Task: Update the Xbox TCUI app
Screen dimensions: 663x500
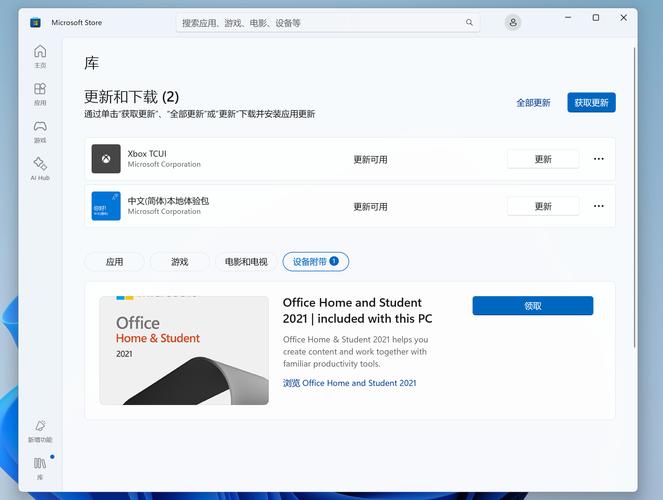Action: point(543,159)
